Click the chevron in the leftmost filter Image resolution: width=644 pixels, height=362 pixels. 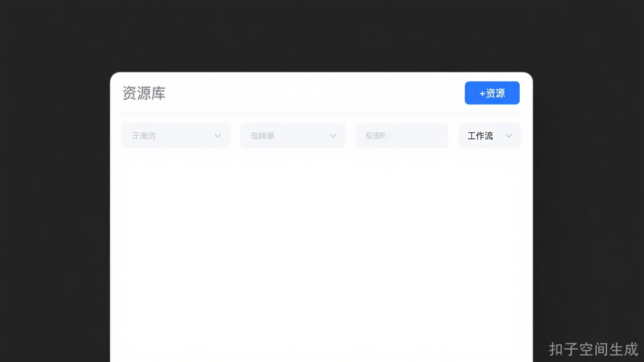[218, 136]
